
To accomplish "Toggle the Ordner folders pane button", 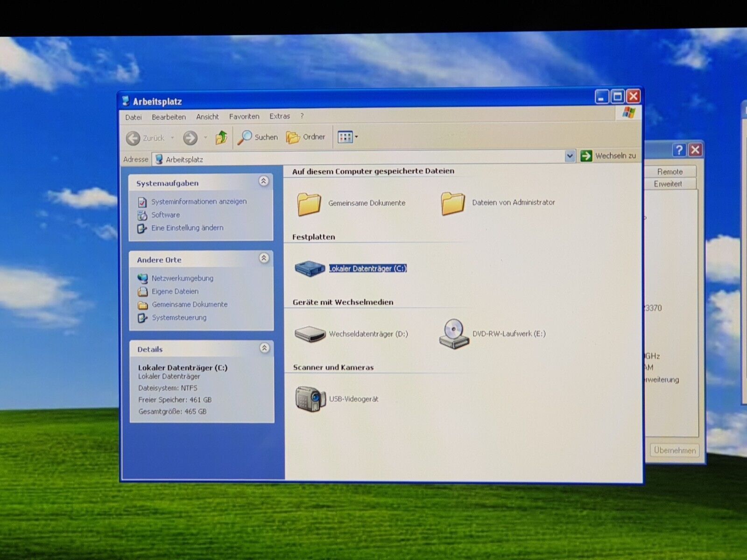I will [x=306, y=137].
